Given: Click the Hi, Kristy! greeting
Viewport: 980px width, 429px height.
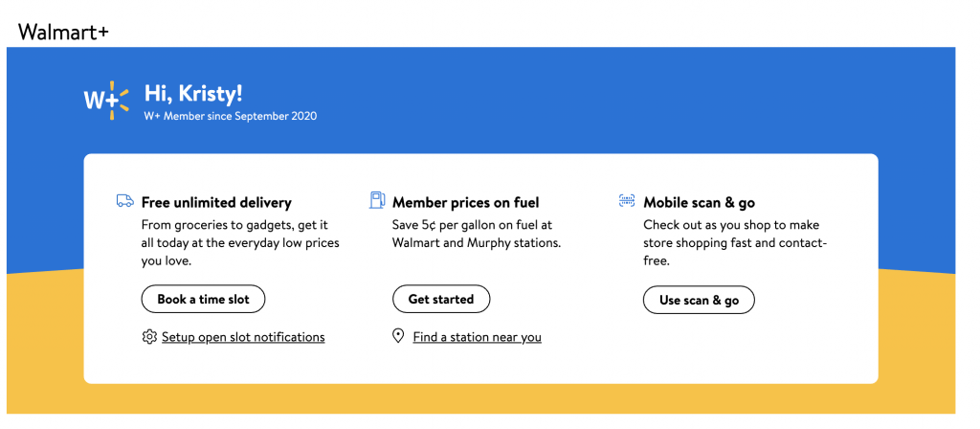Looking at the screenshot, I should point(193,93).
